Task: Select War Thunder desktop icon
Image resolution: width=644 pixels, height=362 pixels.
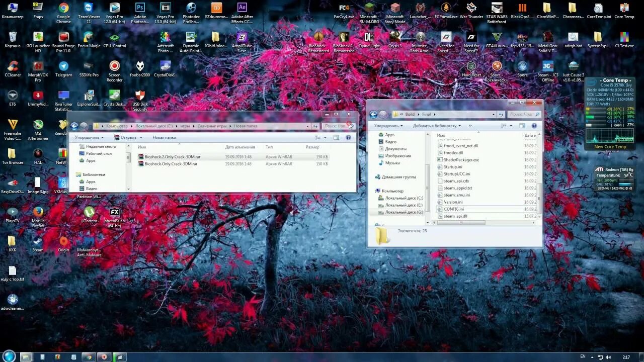Action: click(x=471, y=11)
